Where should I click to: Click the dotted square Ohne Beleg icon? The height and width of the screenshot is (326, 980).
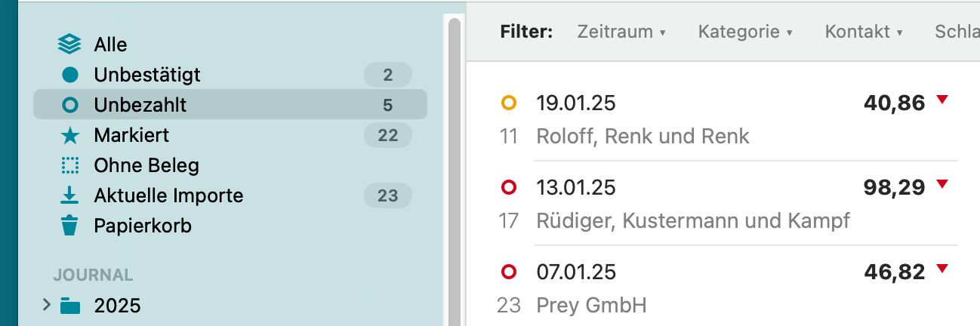click(x=69, y=165)
